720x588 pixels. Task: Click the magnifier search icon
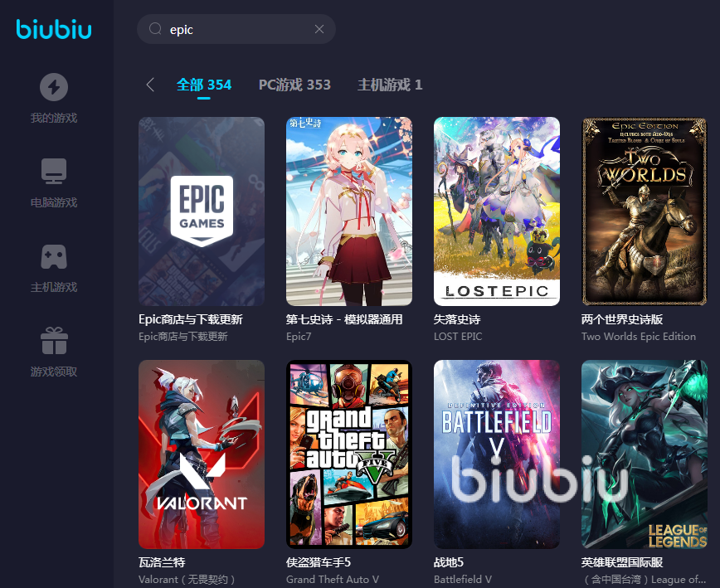pyautogui.click(x=155, y=29)
